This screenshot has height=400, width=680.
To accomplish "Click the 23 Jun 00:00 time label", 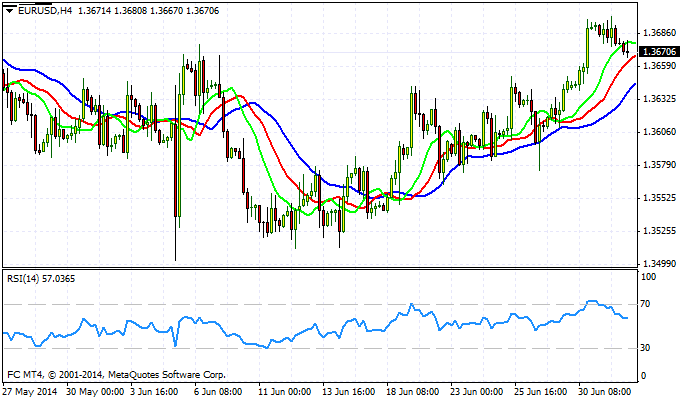I will [477, 391].
